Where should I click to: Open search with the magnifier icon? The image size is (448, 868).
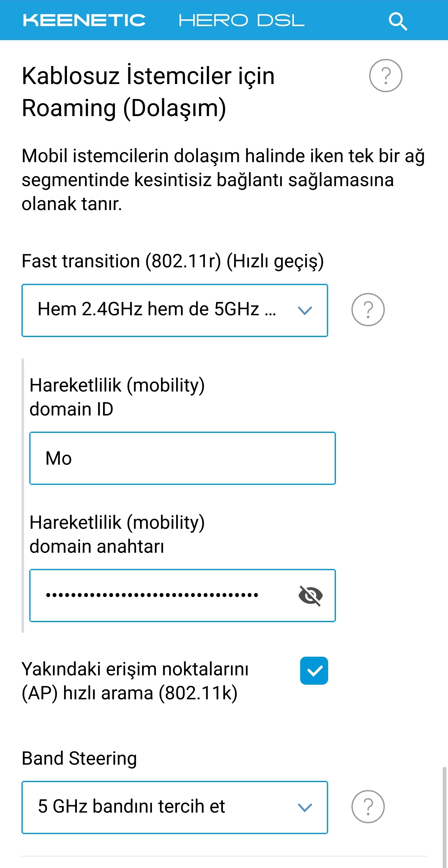(398, 21)
